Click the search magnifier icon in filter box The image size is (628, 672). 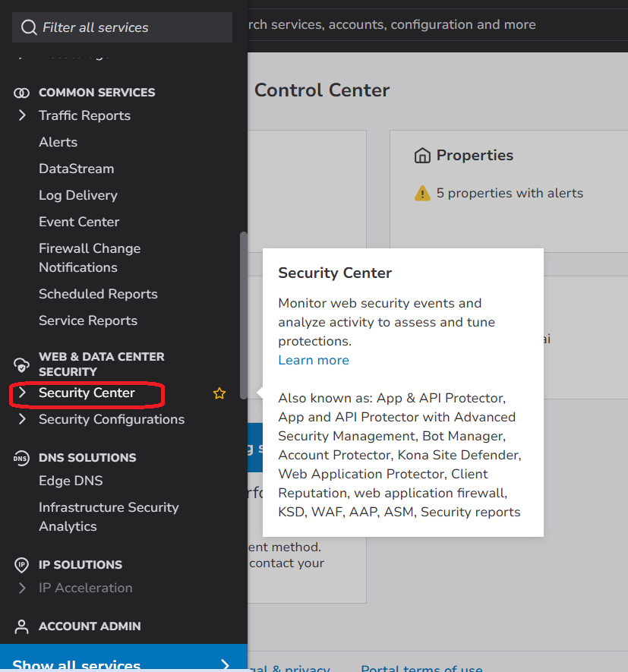click(x=29, y=27)
